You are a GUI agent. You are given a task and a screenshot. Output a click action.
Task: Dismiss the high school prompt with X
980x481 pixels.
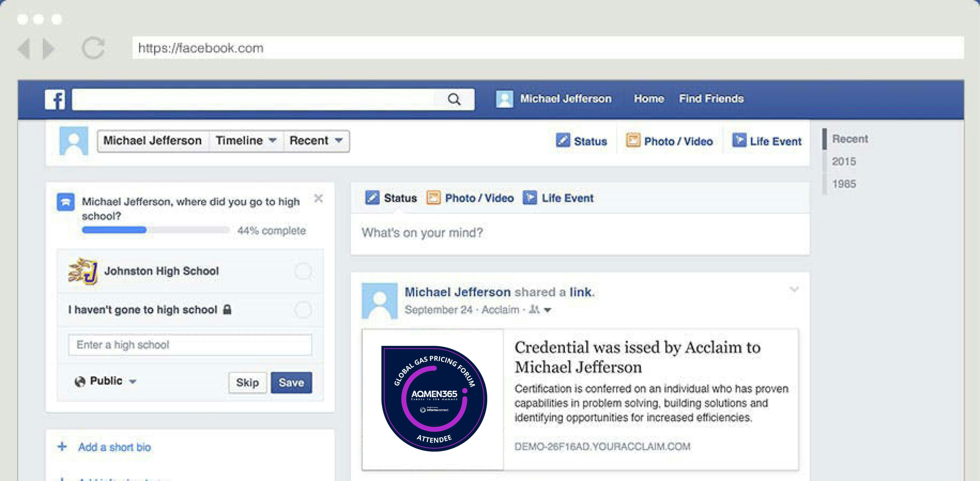(318, 198)
